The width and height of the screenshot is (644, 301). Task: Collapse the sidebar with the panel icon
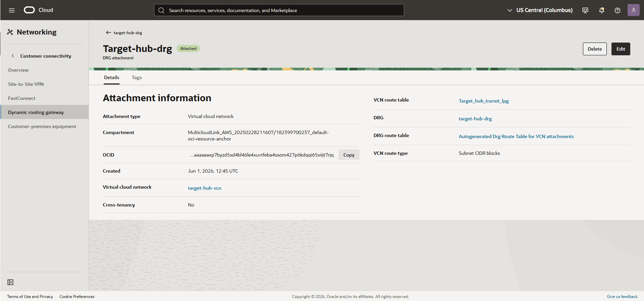[x=10, y=282]
